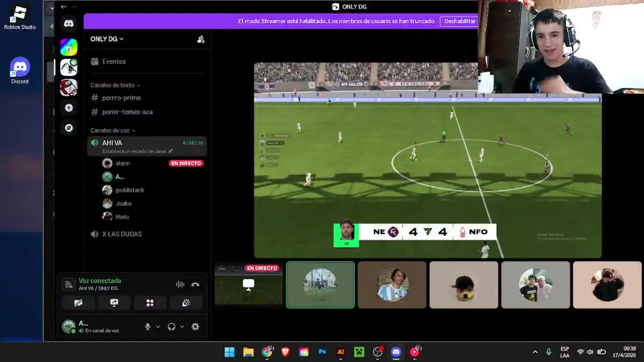
Task: Open the Roblox Studio desktop shortcut
Action: 20,18
